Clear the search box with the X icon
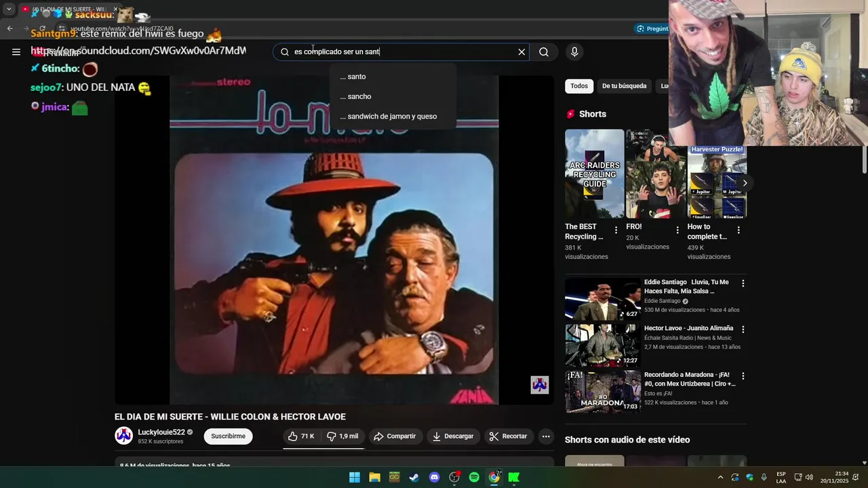The height and width of the screenshot is (488, 868). (521, 52)
